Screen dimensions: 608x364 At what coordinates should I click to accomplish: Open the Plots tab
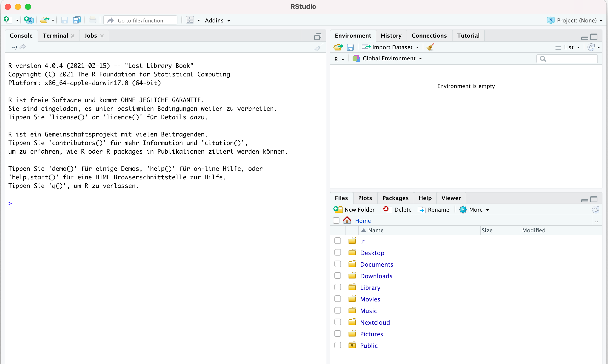(x=365, y=198)
